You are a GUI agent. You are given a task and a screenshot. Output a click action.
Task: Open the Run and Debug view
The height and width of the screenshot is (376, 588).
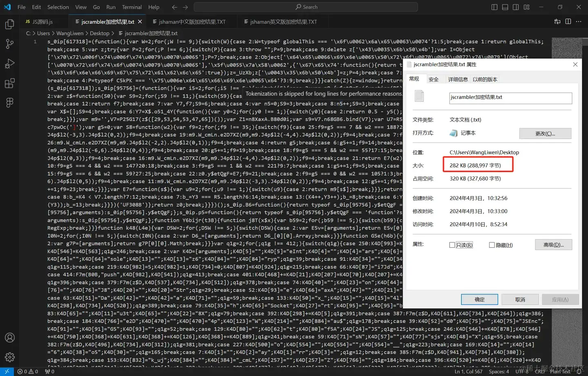pos(10,64)
